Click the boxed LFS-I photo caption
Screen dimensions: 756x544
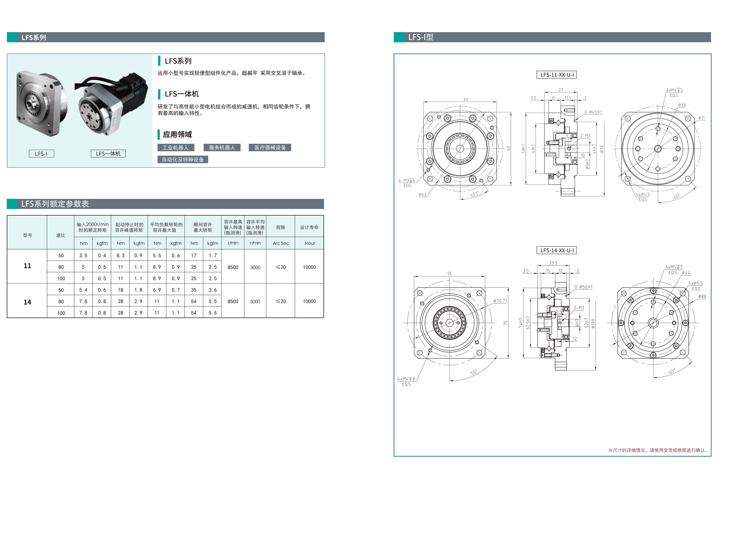click(41, 154)
